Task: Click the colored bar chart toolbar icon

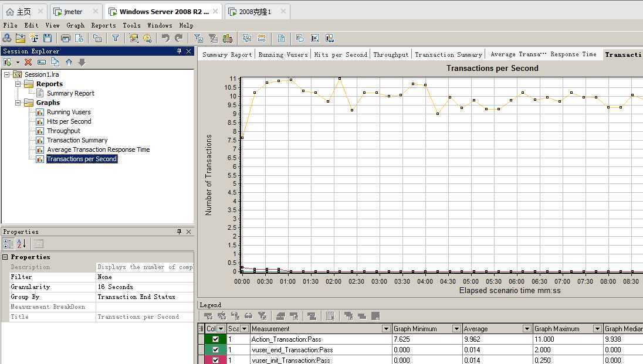Action: tap(228, 38)
